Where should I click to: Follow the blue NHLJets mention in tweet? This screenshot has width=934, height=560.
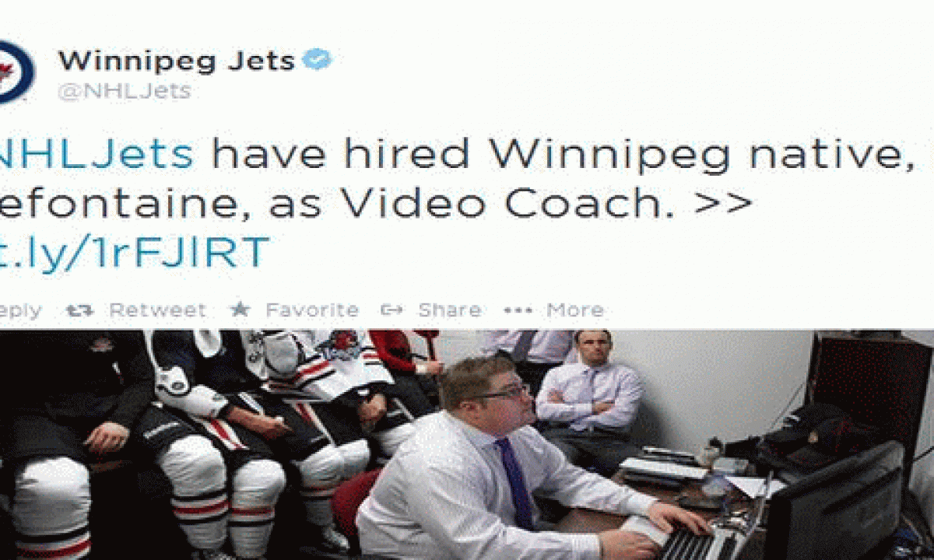pos(97,154)
